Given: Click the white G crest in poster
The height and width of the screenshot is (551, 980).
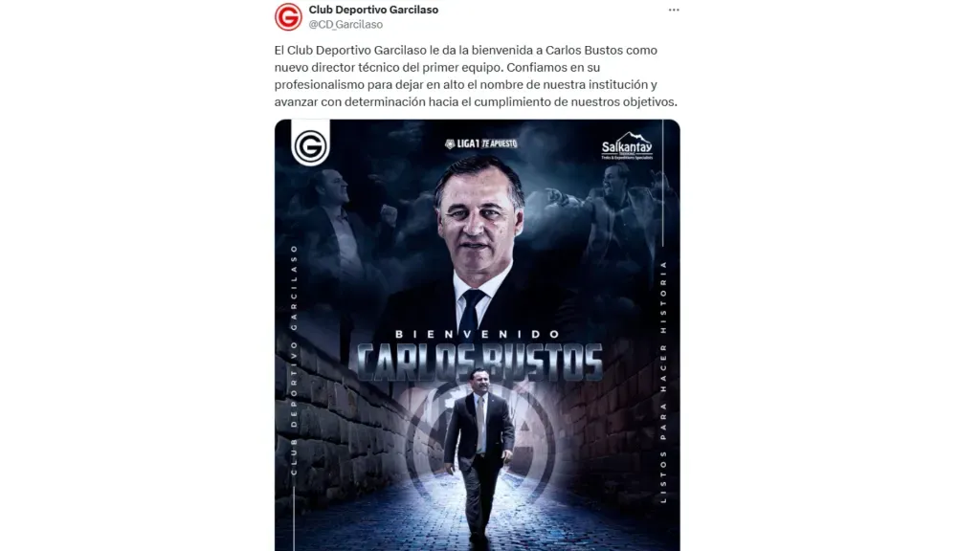Looking at the screenshot, I should (311, 145).
